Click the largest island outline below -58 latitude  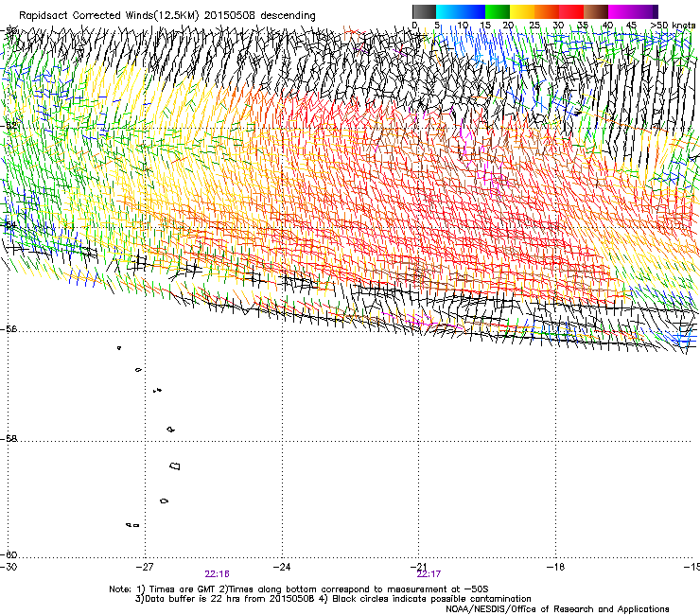pyautogui.click(x=175, y=466)
